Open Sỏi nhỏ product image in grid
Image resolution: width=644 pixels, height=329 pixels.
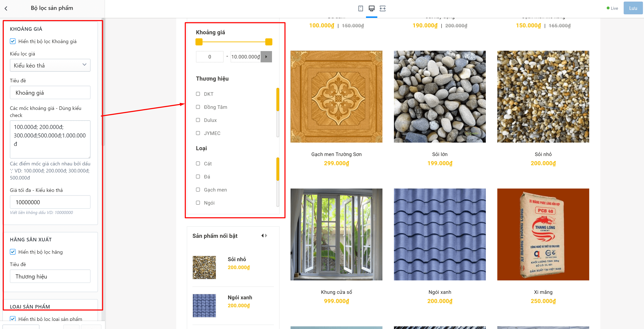(x=543, y=97)
